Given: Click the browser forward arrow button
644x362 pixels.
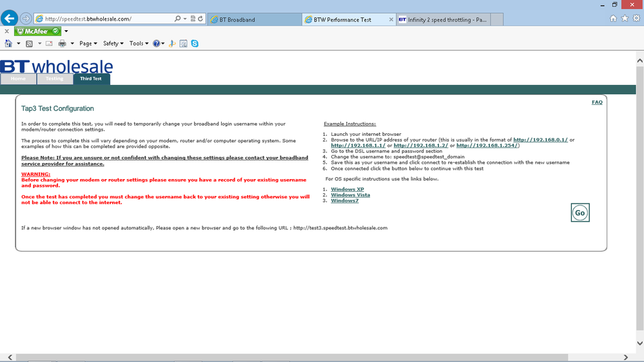Looking at the screenshot, I should click(x=26, y=19).
